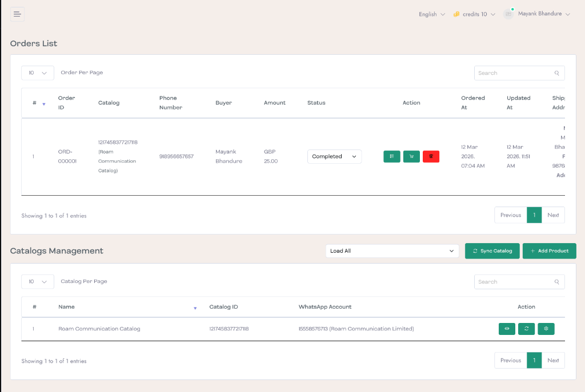Image resolution: width=585 pixels, height=392 pixels.
Task: Sort by Buyer column header
Action: point(223,103)
